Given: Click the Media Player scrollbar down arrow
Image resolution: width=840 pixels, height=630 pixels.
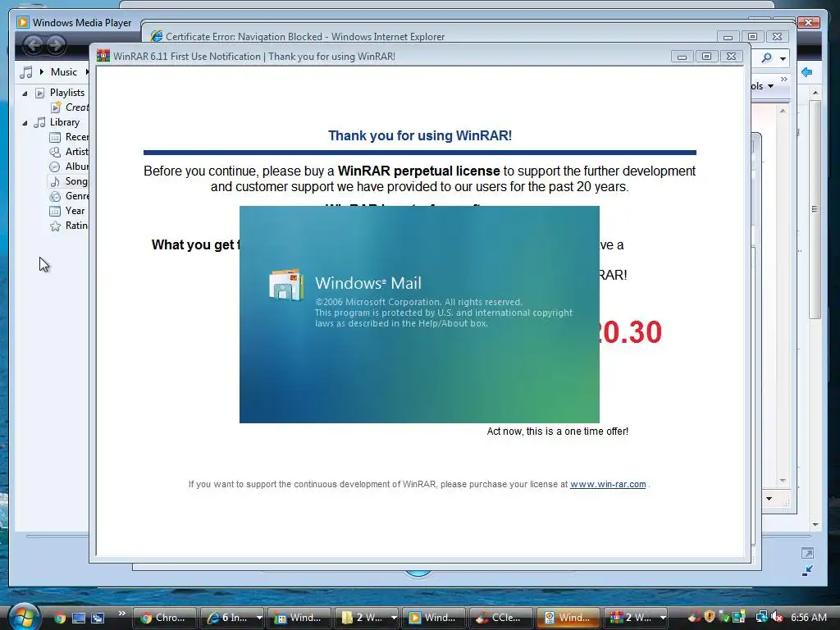Looking at the screenshot, I should [815, 524].
